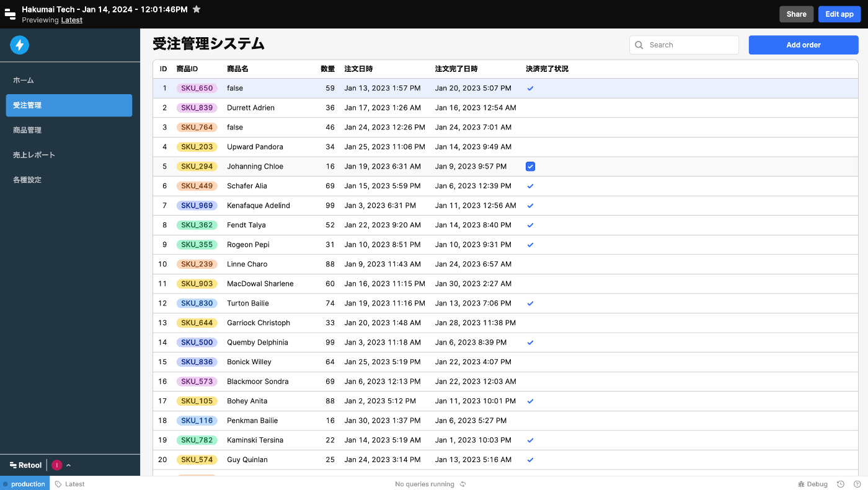Viewport: 868px width, 490px height.
Task: Toggle payment checkmark for Bohey Anita
Action: [530, 401]
